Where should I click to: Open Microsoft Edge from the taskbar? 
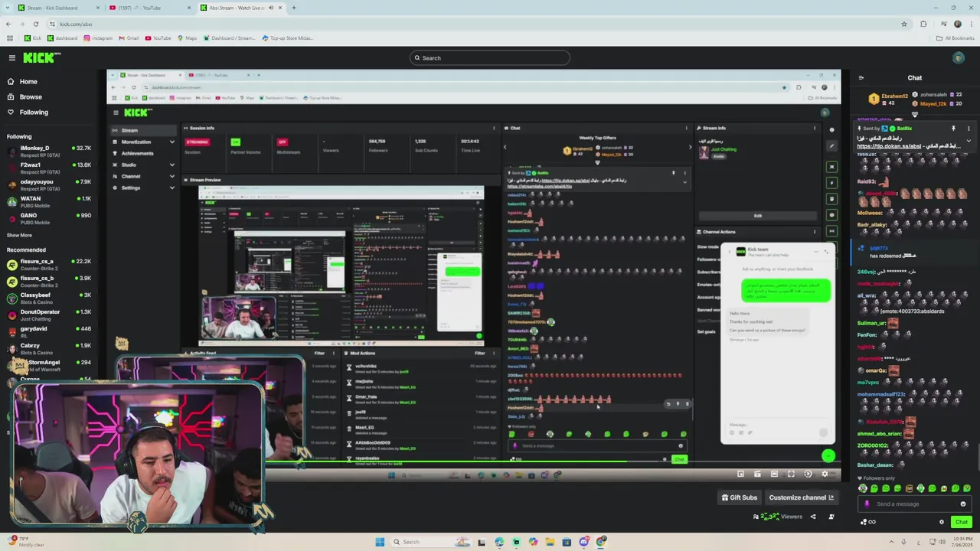tap(499, 542)
